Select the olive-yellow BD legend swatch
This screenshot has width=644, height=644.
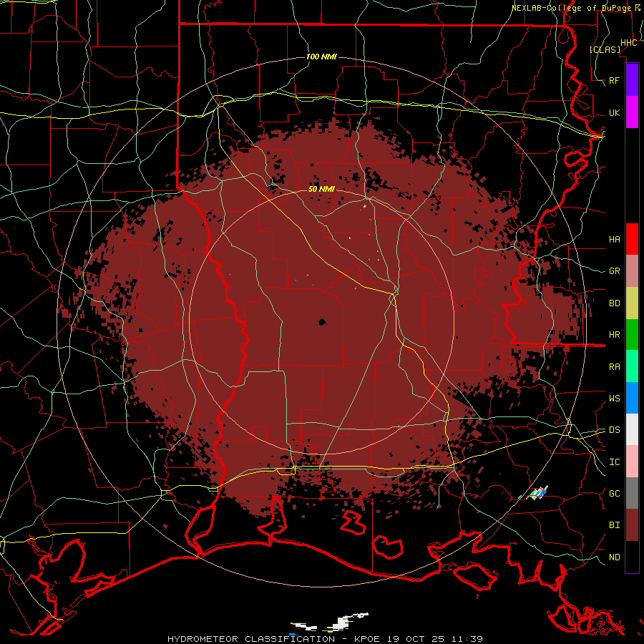(632, 303)
